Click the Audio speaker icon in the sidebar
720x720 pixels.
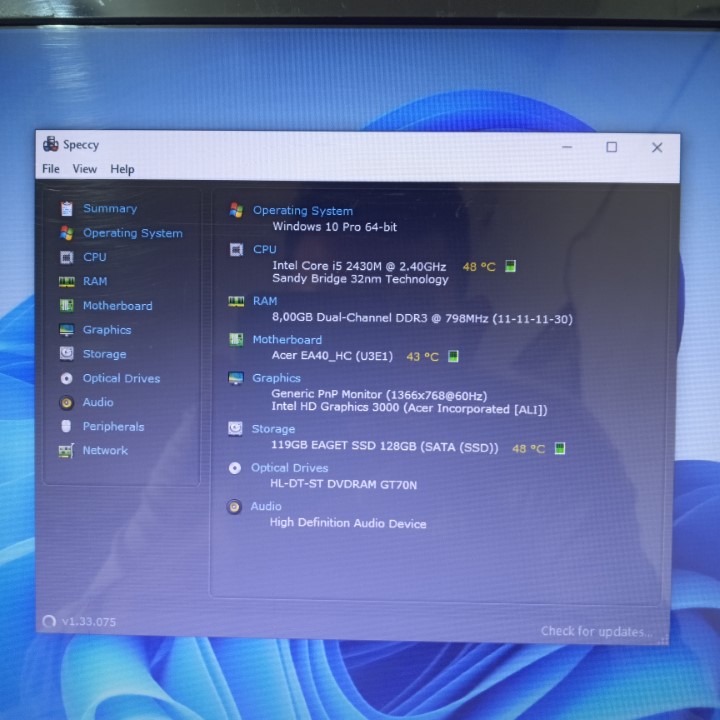point(66,403)
